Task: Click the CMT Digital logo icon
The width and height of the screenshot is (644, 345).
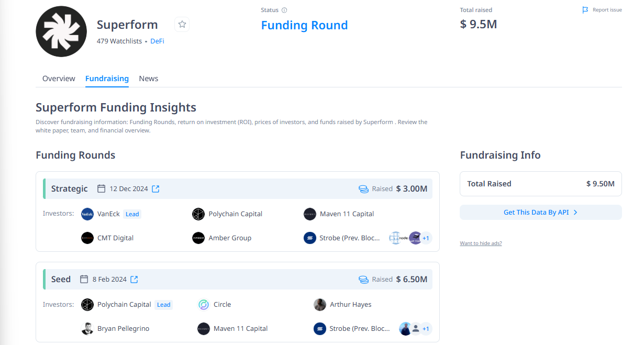Action: [x=87, y=238]
